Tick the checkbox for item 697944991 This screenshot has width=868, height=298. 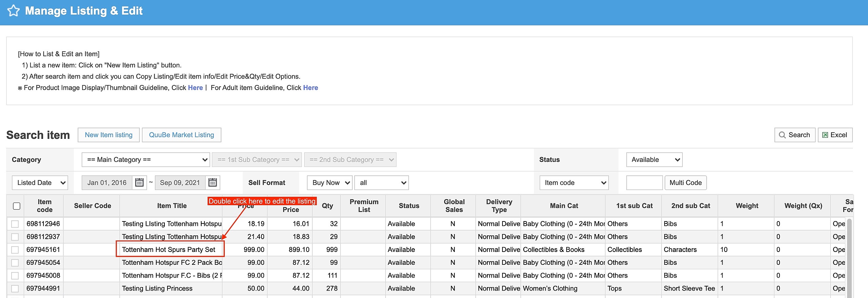click(15, 289)
